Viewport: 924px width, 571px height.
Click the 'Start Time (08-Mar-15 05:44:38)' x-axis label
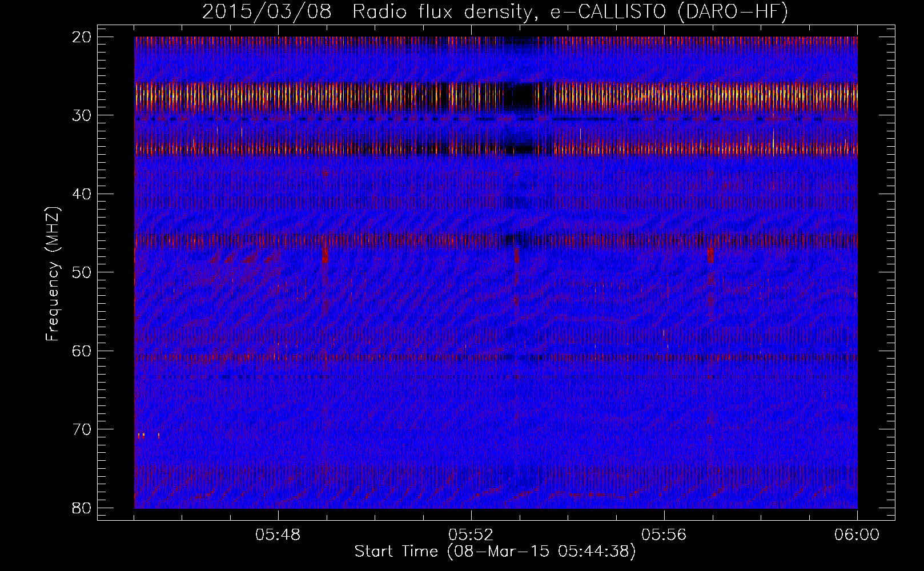pos(495,552)
